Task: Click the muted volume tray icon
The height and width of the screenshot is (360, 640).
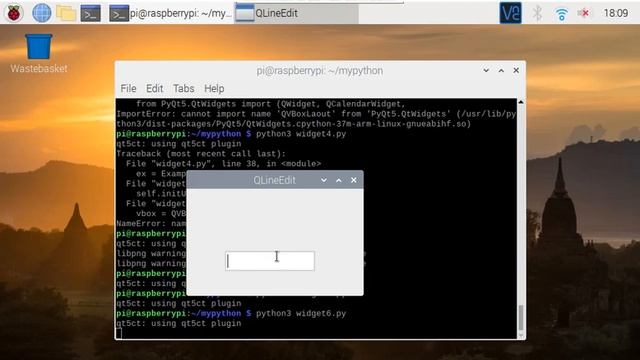Action: [x=584, y=13]
